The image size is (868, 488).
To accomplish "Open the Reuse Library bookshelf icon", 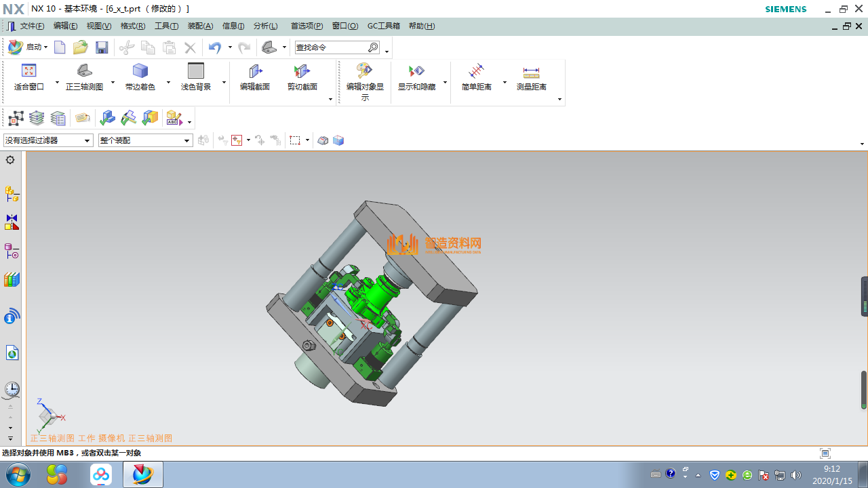I will pos(12,280).
